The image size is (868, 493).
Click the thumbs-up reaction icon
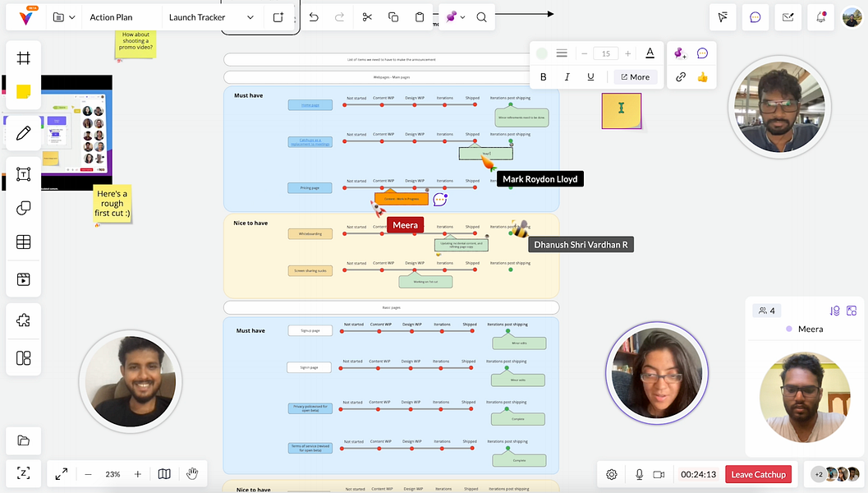click(703, 77)
